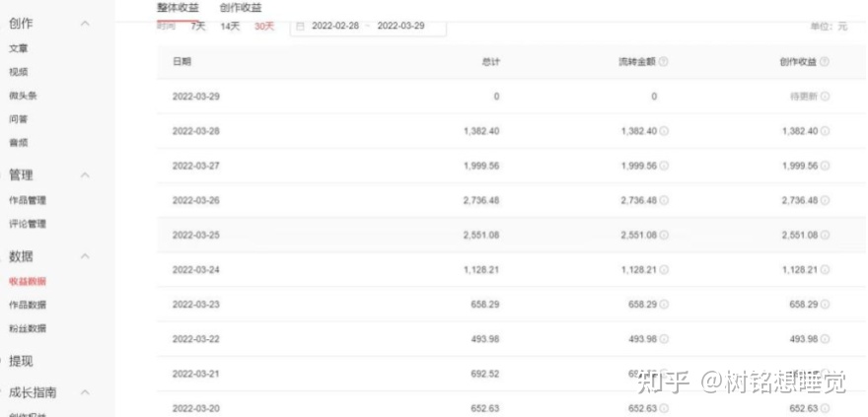Viewport: 868px width, 417px height.
Task: Select the 30天 time range
Action: (264, 27)
